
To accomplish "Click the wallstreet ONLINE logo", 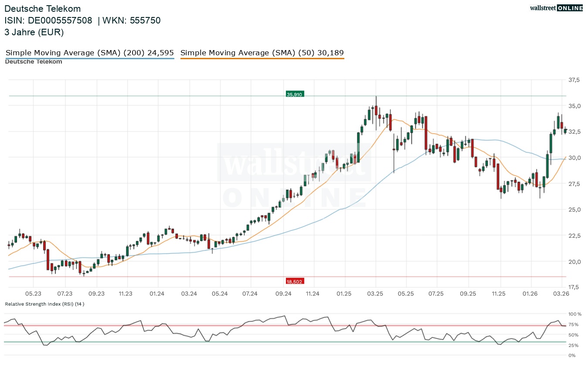I will coord(556,8).
